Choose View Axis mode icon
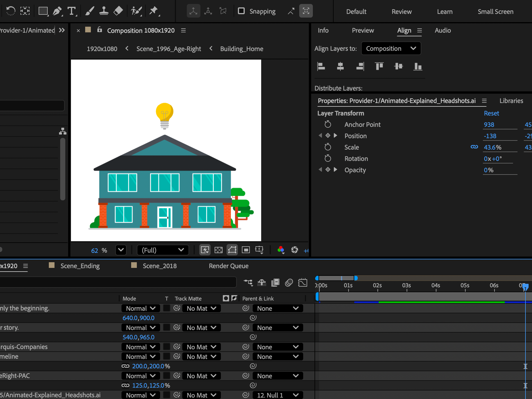 [223, 11]
